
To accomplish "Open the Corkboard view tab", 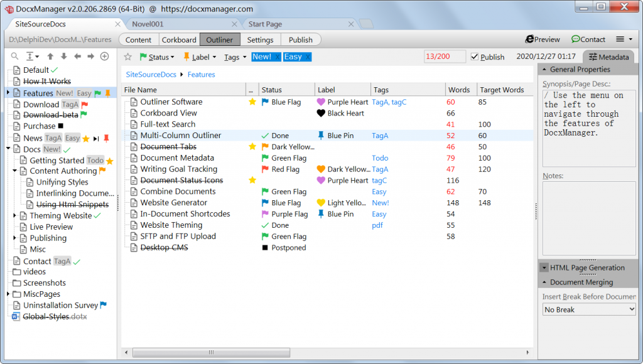I will 179,40.
